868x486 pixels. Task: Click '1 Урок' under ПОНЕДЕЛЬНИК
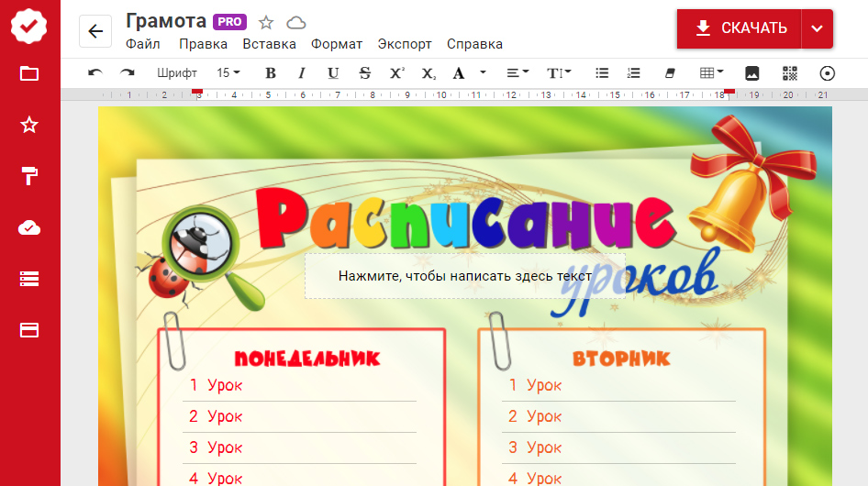click(x=216, y=385)
